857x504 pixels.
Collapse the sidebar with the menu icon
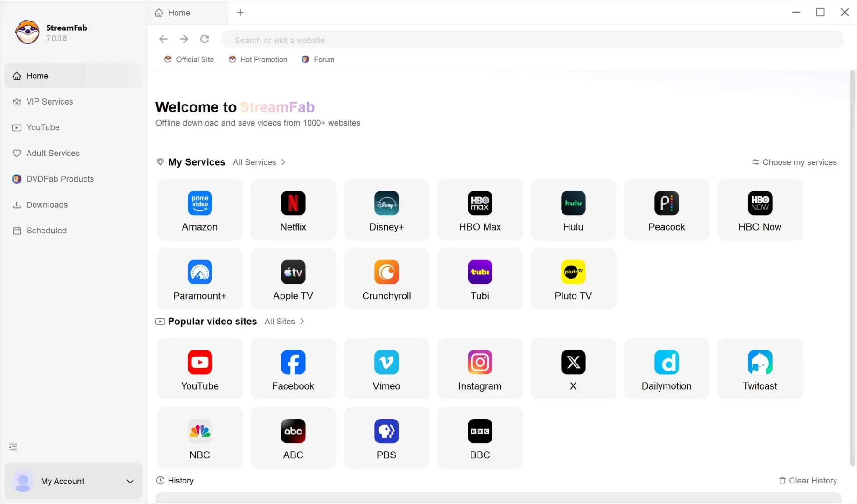[x=13, y=447]
